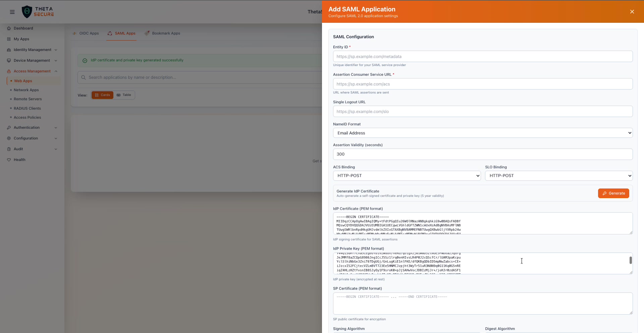
Task: Click the Theta Secure shield logo
Action: coord(27,12)
